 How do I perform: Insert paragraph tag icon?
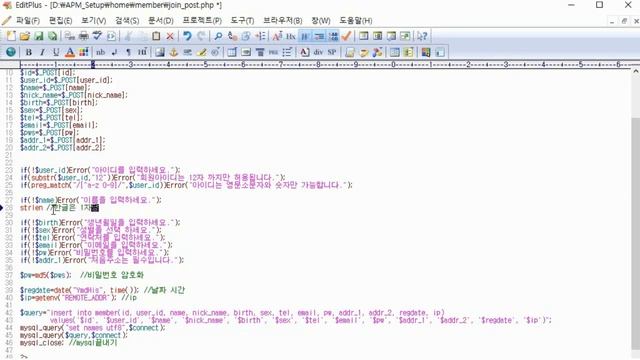(128, 52)
